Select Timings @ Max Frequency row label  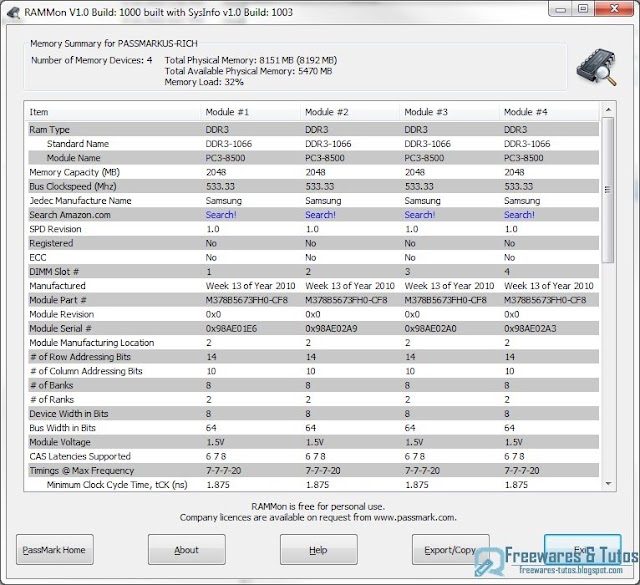pyautogui.click(x=81, y=471)
